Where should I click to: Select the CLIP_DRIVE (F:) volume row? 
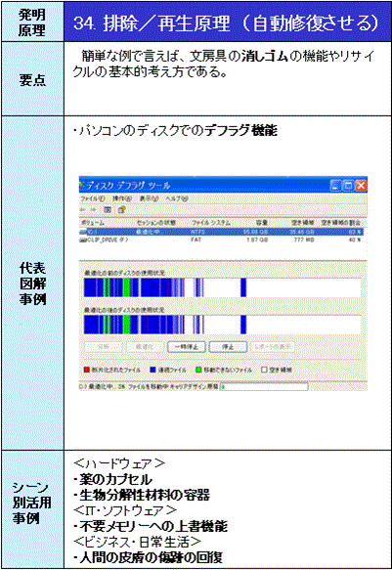(x=221, y=240)
